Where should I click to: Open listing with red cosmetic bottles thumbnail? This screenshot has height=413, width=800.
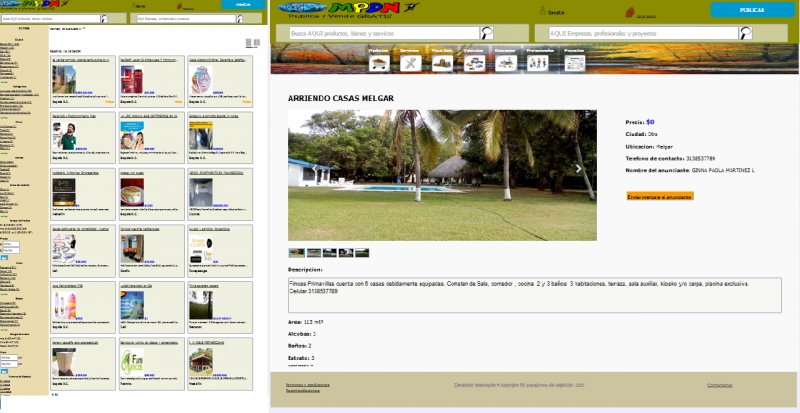[x=132, y=79]
